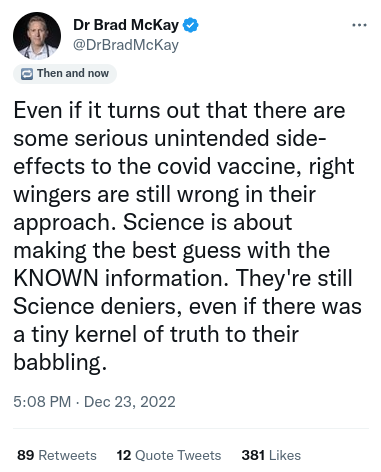View the 12 Quote Tweets list
381x472 pixels.
click(x=169, y=455)
